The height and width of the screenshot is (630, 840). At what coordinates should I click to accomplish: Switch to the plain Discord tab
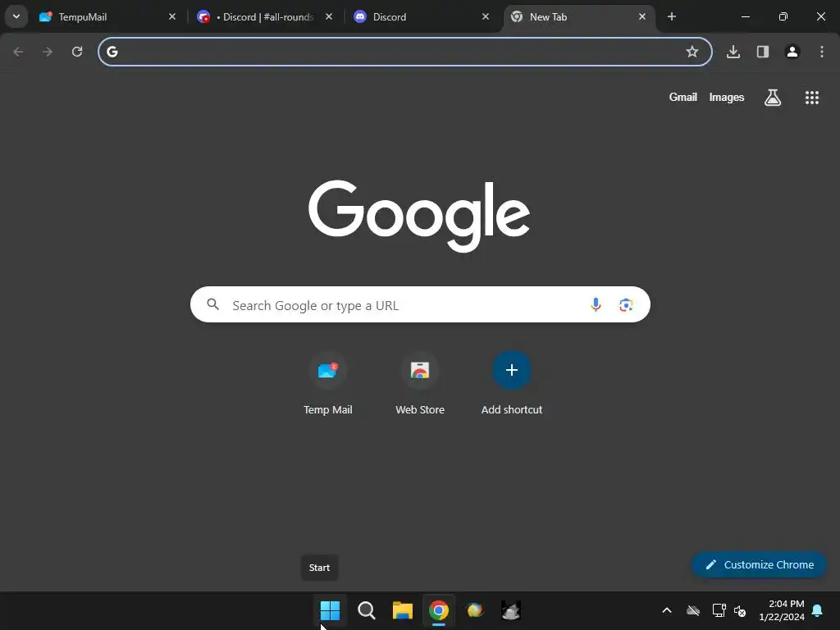tap(422, 16)
